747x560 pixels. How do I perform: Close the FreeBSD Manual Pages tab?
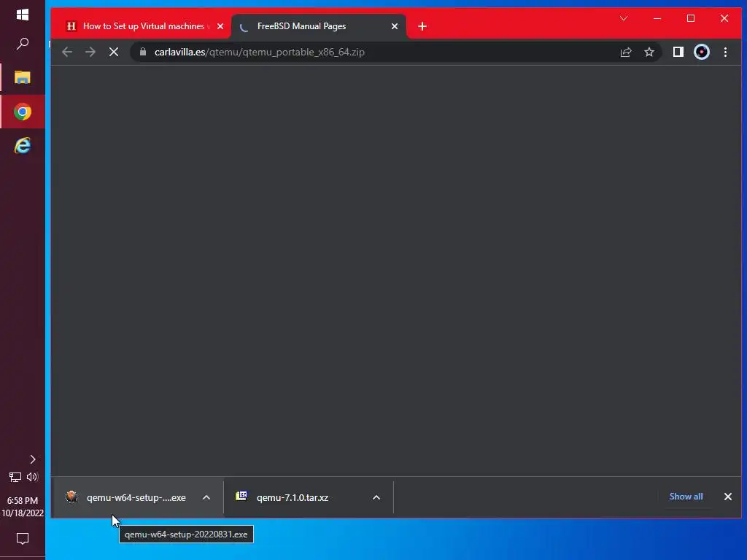click(395, 26)
